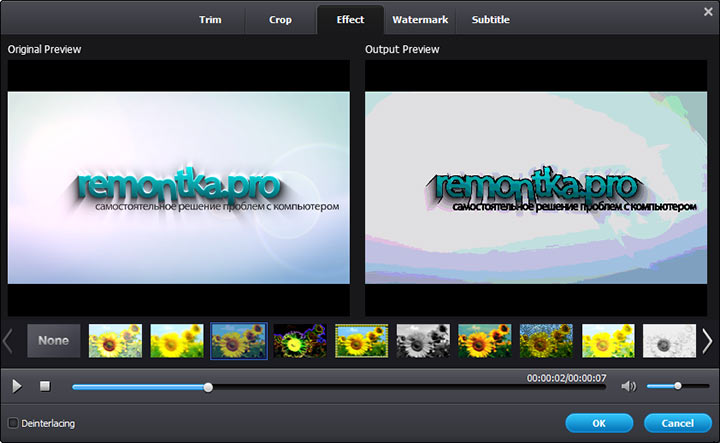Enable the Deinterlacing checkbox
Viewport: 720px width, 443px height.
(x=13, y=423)
